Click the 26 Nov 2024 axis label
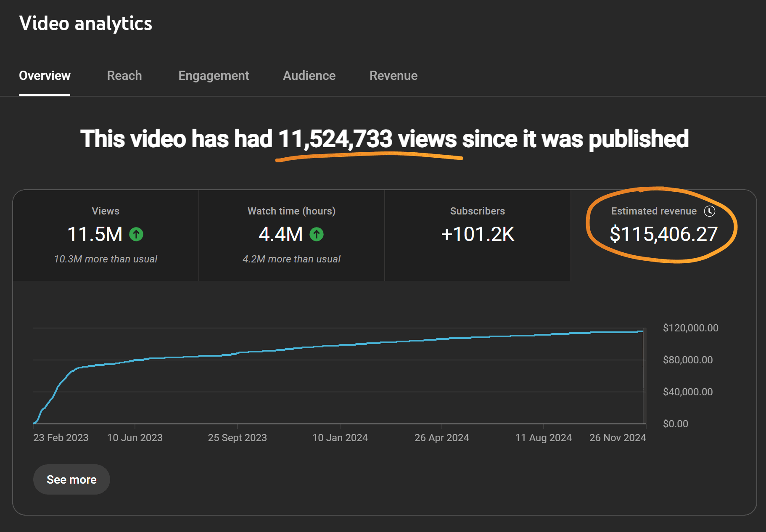The width and height of the screenshot is (766, 532). pos(617,437)
